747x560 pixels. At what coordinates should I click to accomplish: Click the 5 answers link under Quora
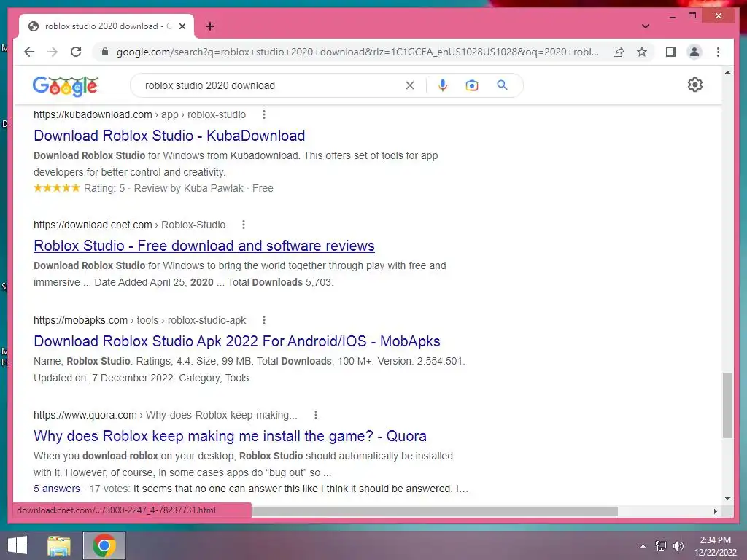(x=57, y=489)
